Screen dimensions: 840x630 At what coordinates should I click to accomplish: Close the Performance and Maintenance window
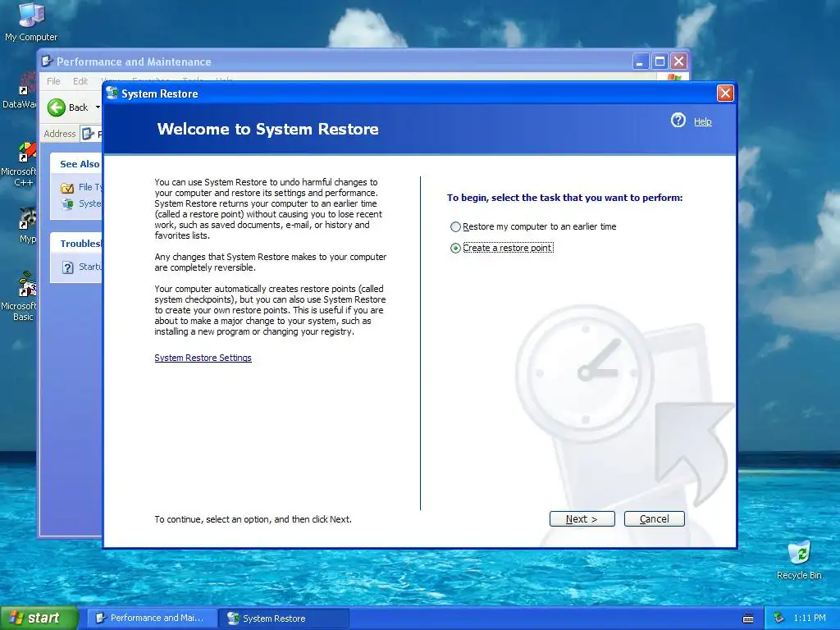pos(678,62)
